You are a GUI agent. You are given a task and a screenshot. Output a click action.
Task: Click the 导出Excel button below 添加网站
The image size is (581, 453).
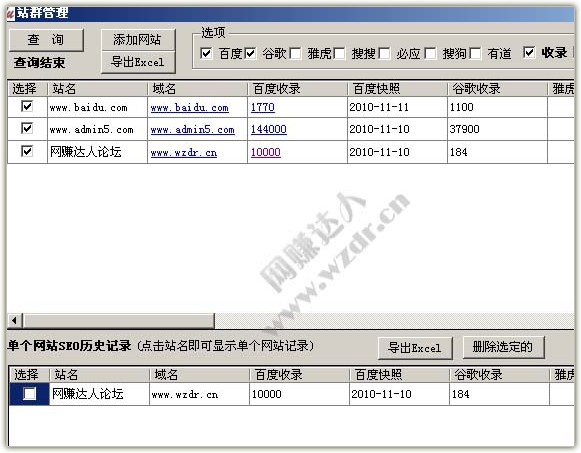(x=137, y=62)
